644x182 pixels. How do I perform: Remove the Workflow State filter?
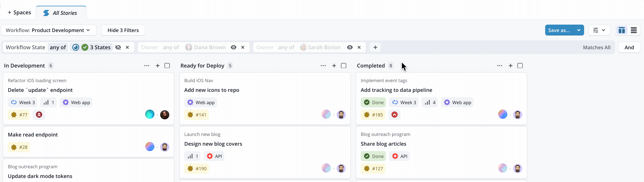127,48
